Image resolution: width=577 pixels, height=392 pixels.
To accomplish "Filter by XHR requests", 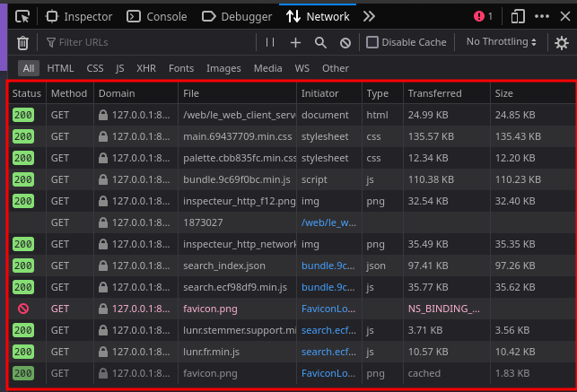I will point(146,68).
